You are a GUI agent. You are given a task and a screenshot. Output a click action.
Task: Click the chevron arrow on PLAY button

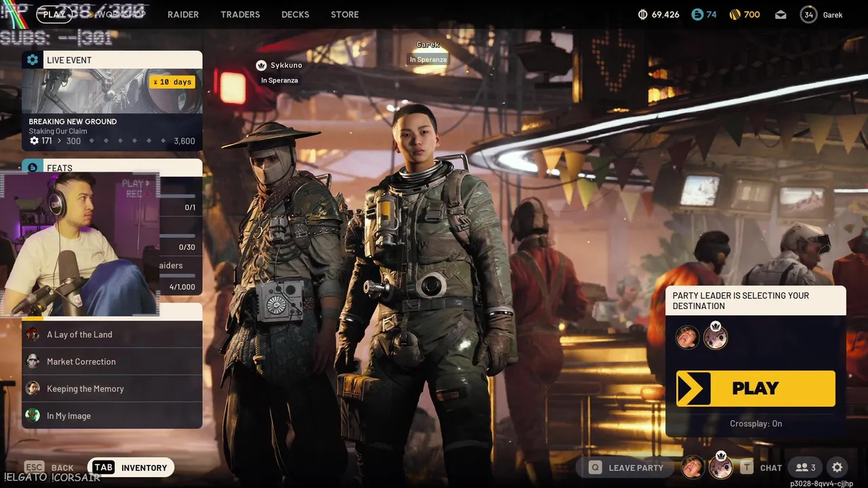693,388
